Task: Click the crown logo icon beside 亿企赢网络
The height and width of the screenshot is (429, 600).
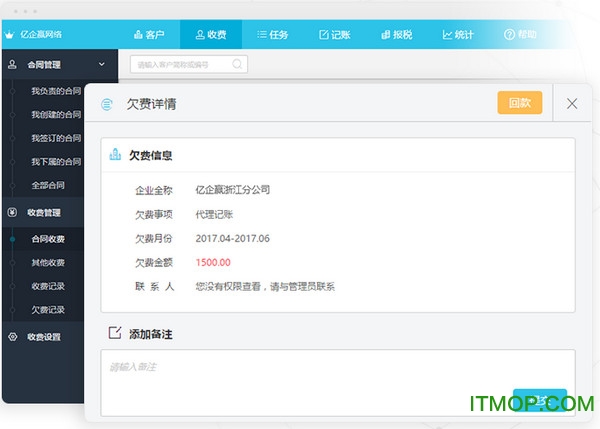Action: pyautogui.click(x=10, y=34)
